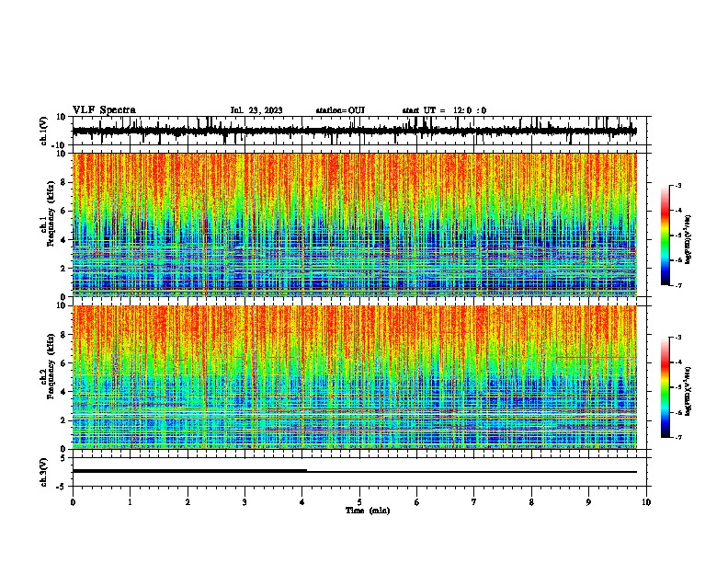728x563 pixels.
Task: Click the "start UT = 12:0 :0" header text
Action: [x=444, y=110]
